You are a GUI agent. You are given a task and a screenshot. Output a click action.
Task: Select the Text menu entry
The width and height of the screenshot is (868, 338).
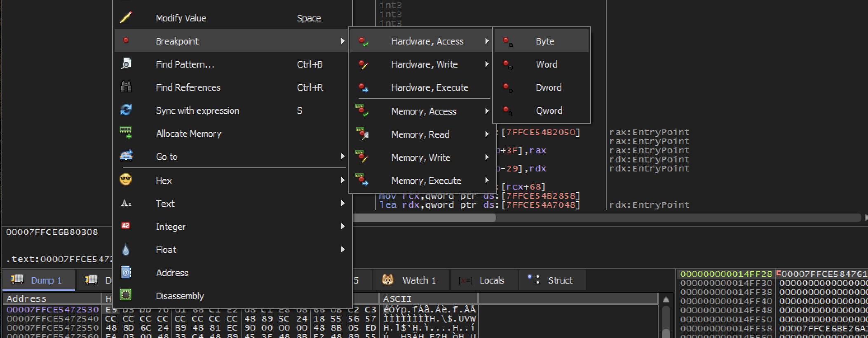coord(233,203)
